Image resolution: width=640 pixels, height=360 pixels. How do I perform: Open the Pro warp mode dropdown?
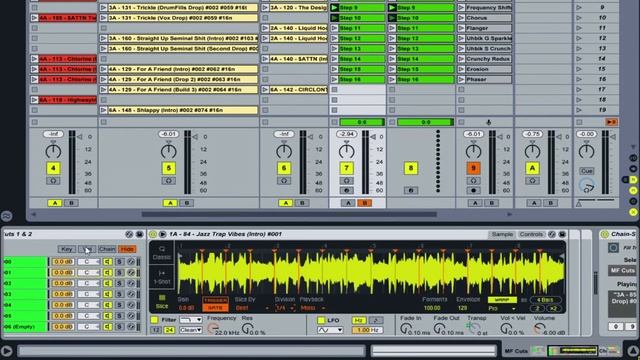coord(502,309)
